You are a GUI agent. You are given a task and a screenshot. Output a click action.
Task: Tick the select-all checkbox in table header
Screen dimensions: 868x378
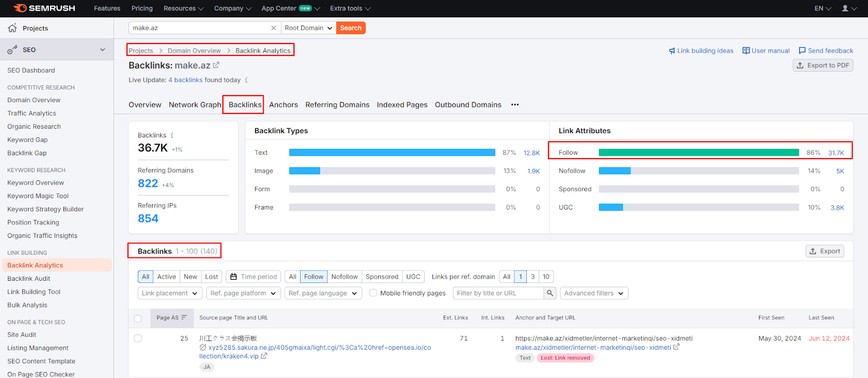(138, 318)
